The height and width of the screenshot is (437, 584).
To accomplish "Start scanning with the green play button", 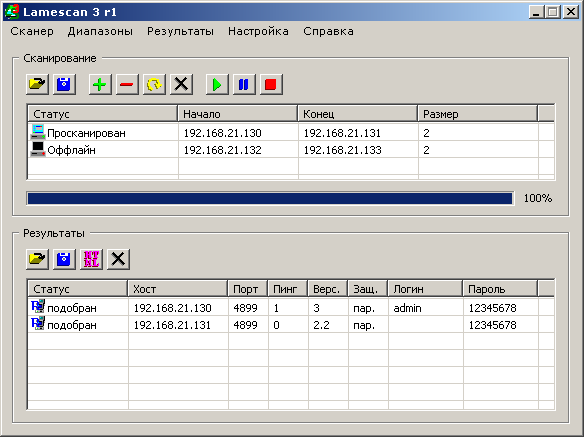I will (x=217, y=84).
